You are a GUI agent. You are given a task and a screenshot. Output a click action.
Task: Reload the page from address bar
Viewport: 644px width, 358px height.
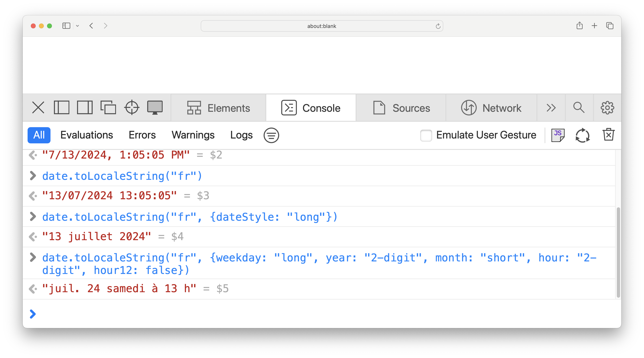click(x=438, y=26)
